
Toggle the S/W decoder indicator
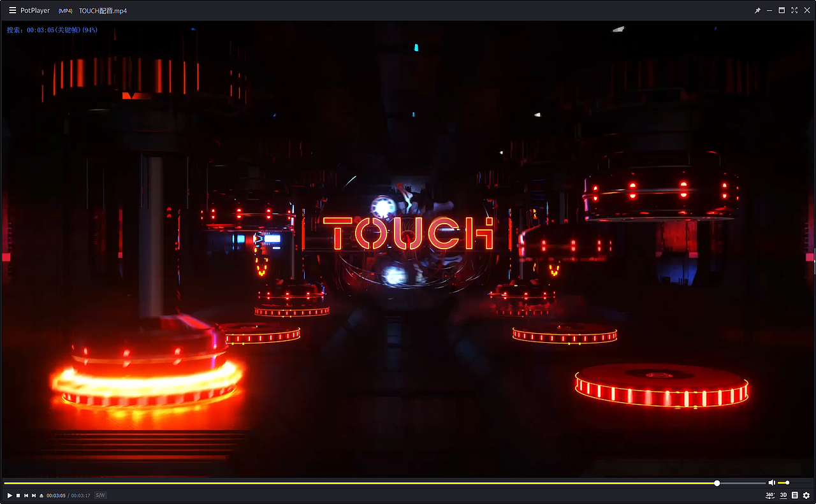100,494
